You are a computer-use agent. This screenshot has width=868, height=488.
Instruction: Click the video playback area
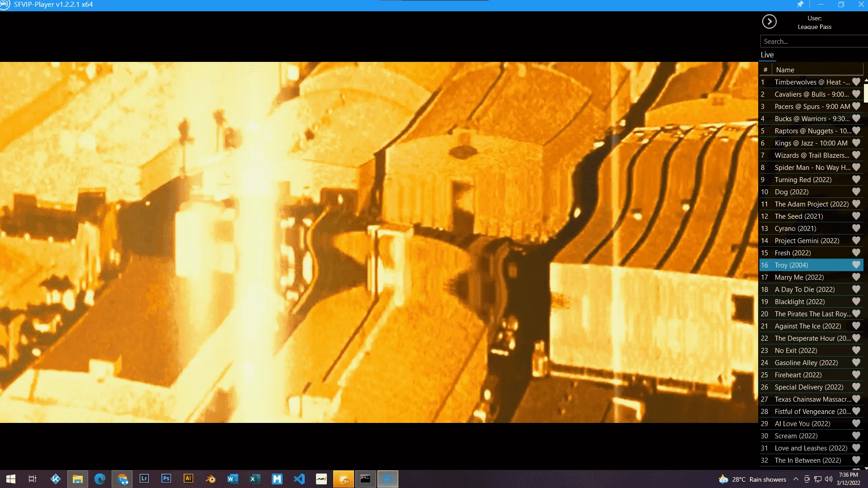point(379,242)
